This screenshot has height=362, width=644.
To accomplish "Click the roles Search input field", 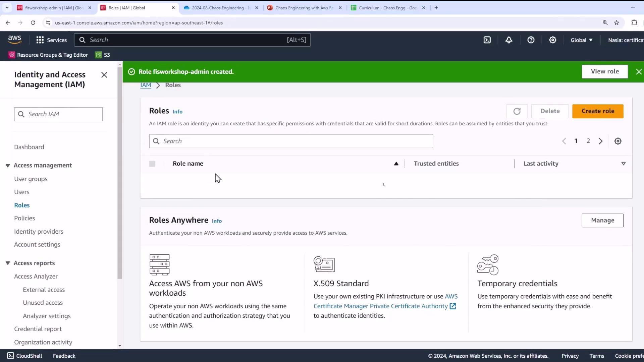I will click(291, 141).
